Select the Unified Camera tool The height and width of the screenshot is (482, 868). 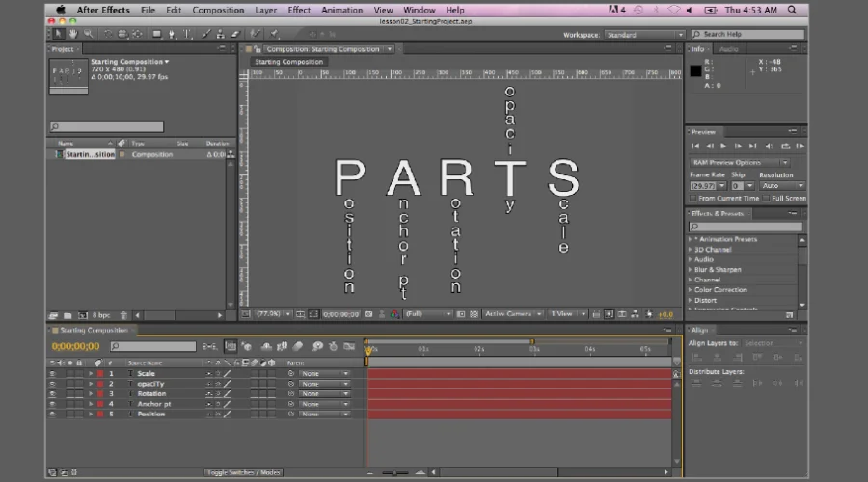pyautogui.click(x=122, y=35)
